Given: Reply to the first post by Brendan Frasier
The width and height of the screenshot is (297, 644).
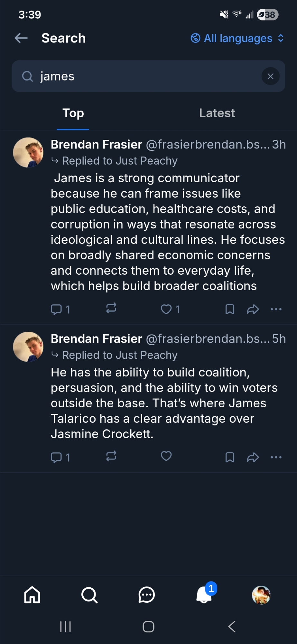Looking at the screenshot, I should [x=57, y=309].
